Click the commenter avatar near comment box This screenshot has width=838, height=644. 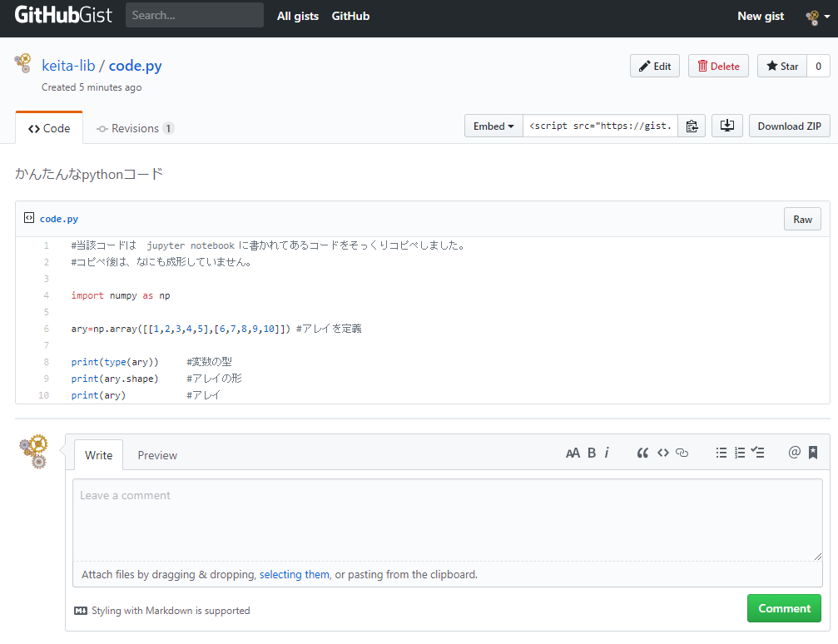(33, 452)
